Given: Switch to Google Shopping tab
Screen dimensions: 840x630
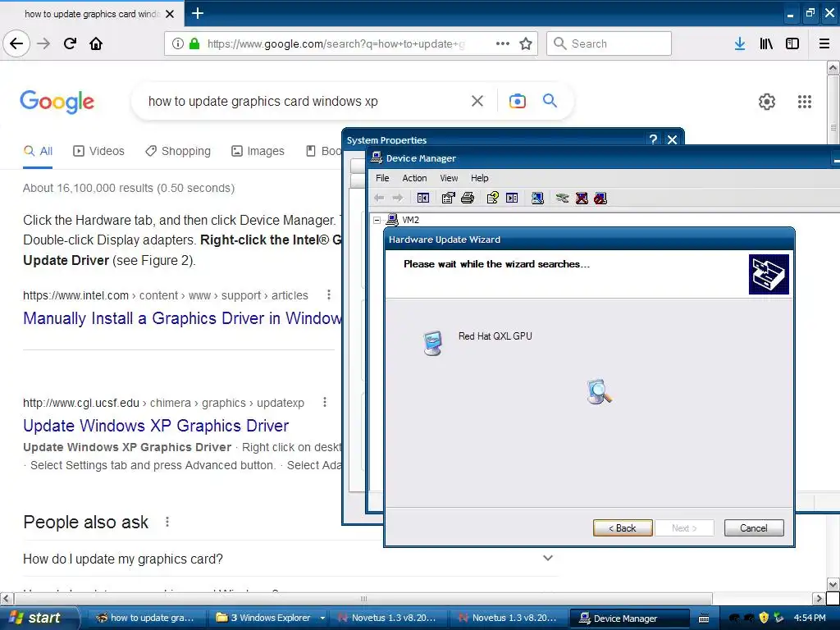Looking at the screenshot, I should 178,151.
